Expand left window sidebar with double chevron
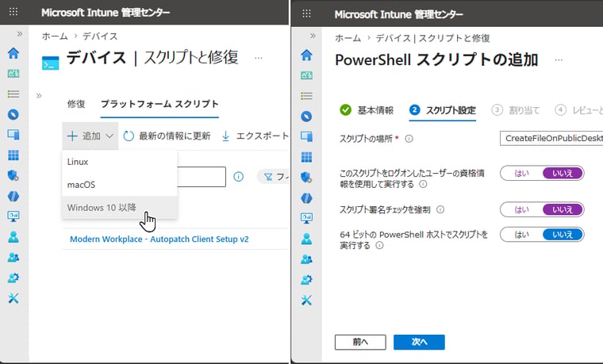Viewport: 603px width, 364px height. [20, 34]
